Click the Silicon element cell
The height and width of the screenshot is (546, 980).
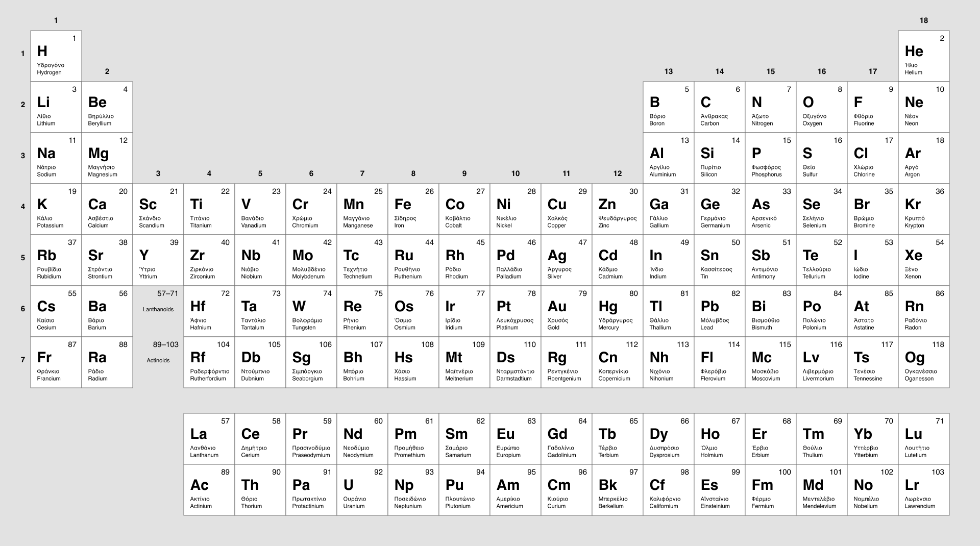tap(720, 158)
